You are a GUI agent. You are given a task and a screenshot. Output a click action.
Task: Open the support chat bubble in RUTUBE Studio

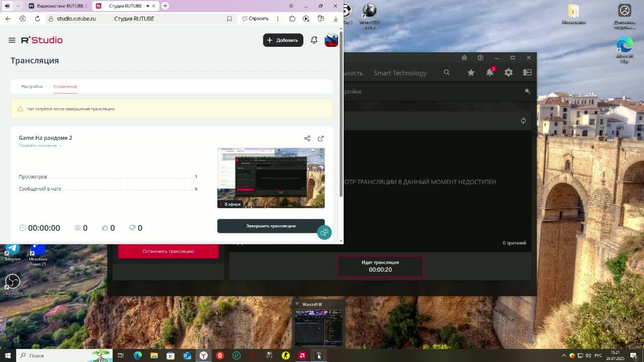pyautogui.click(x=324, y=232)
